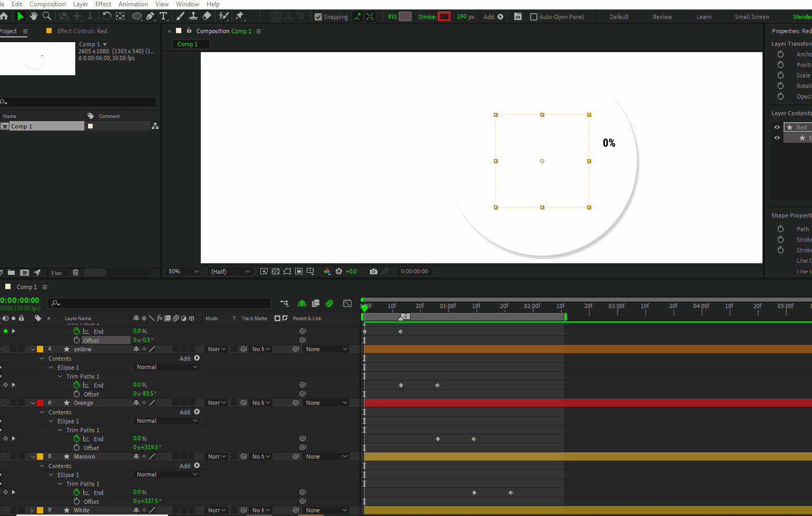Image resolution: width=812 pixels, height=516 pixels.
Task: Open the Graph Editor icon in timeline
Action: (x=347, y=303)
